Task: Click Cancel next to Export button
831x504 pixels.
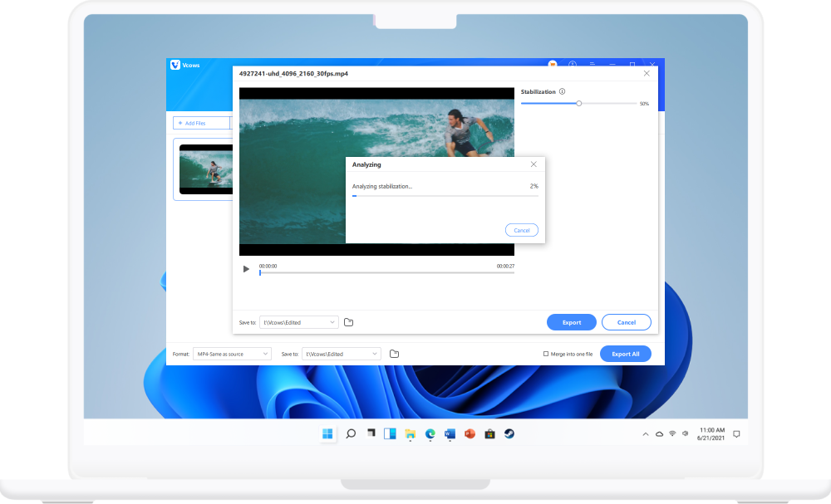Action: [x=627, y=322]
